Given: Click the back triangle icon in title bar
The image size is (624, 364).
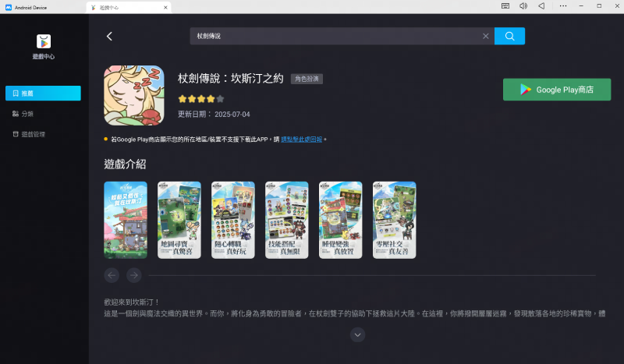Looking at the screenshot, I should 541,6.
